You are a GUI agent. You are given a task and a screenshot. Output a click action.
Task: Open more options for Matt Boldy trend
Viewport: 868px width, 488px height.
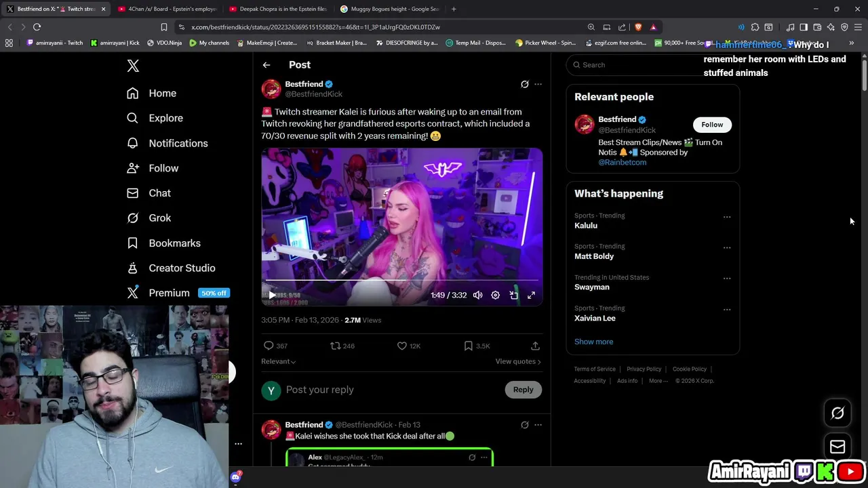coord(727,247)
